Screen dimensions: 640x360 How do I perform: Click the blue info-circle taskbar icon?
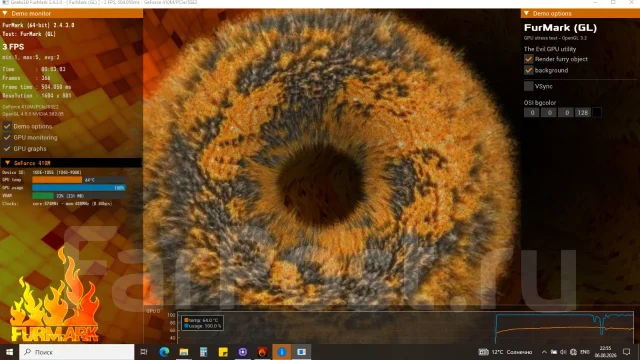click(x=282, y=352)
